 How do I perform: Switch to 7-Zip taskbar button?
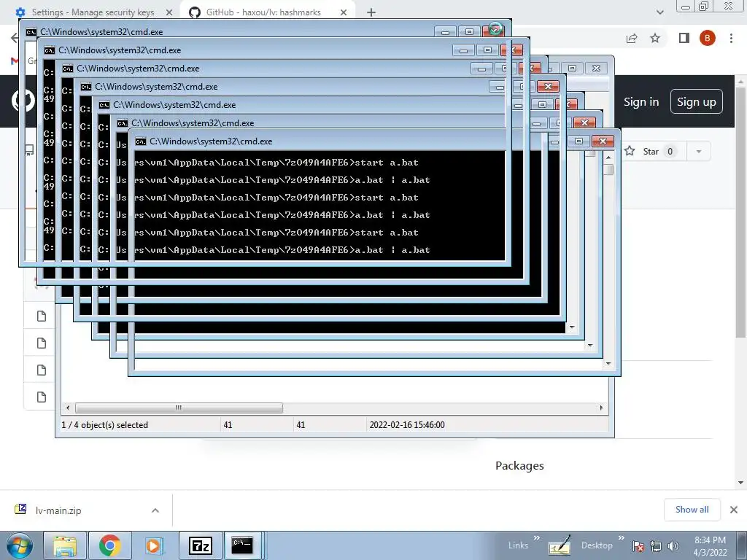click(201, 545)
